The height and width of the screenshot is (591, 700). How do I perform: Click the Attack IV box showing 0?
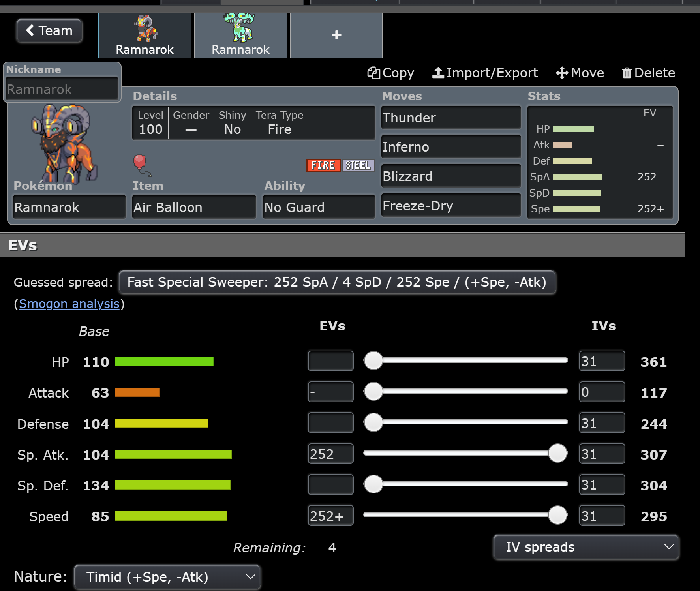coord(602,392)
